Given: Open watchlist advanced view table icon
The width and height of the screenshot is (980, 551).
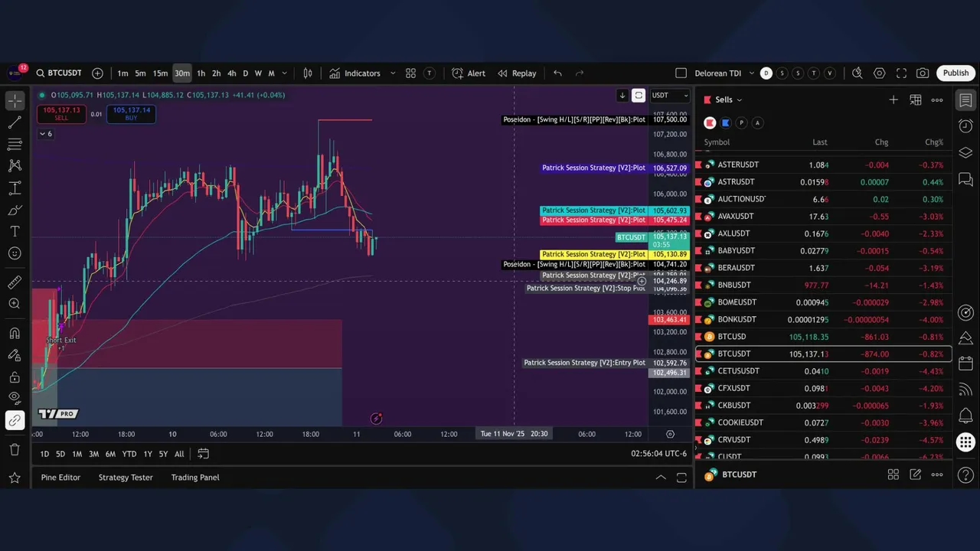Looking at the screenshot, I should 915,99.
